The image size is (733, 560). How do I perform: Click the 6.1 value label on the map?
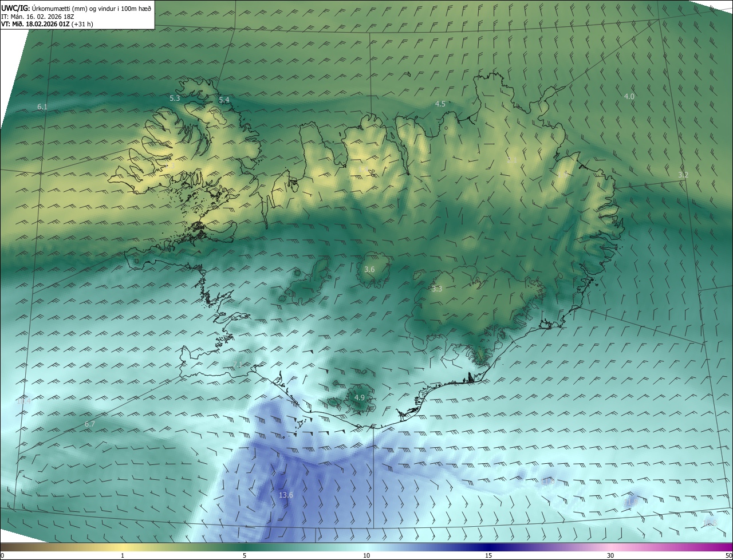tap(42, 107)
